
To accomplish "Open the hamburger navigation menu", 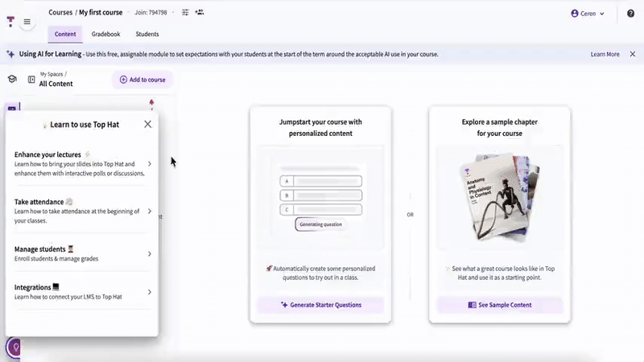I will click(27, 22).
